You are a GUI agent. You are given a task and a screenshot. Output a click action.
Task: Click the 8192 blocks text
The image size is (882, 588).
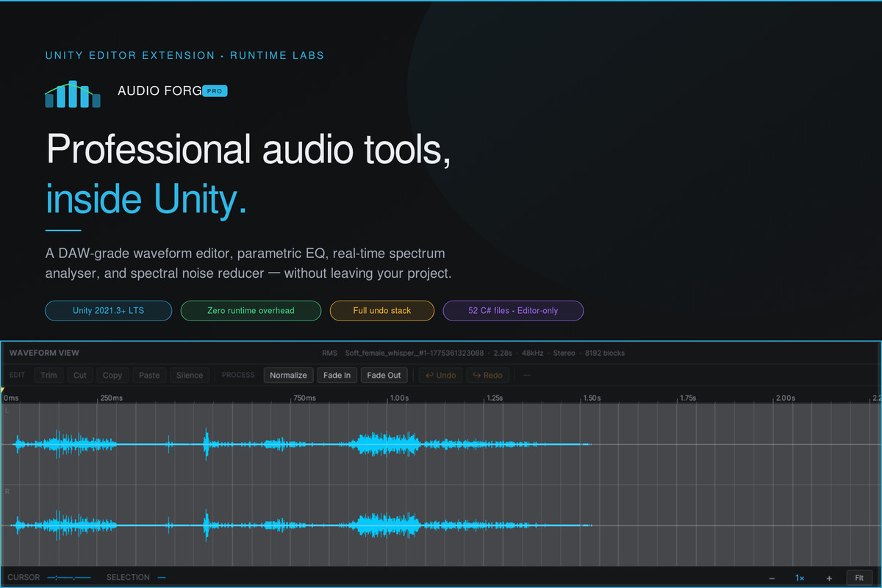pos(605,353)
